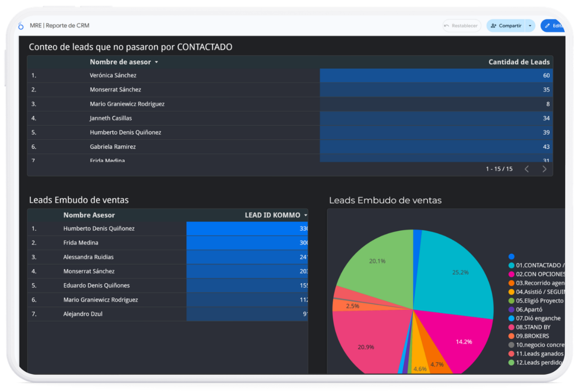Click the undo arrow icon in Restablecer
The width and height of the screenshot is (579, 392).
447,26
